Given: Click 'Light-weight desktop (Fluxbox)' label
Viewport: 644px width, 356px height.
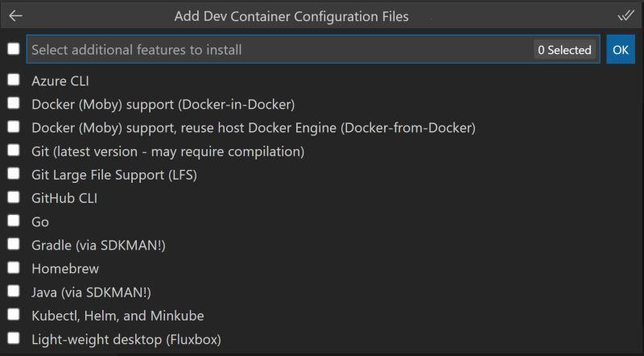Looking at the screenshot, I should coord(126,340).
